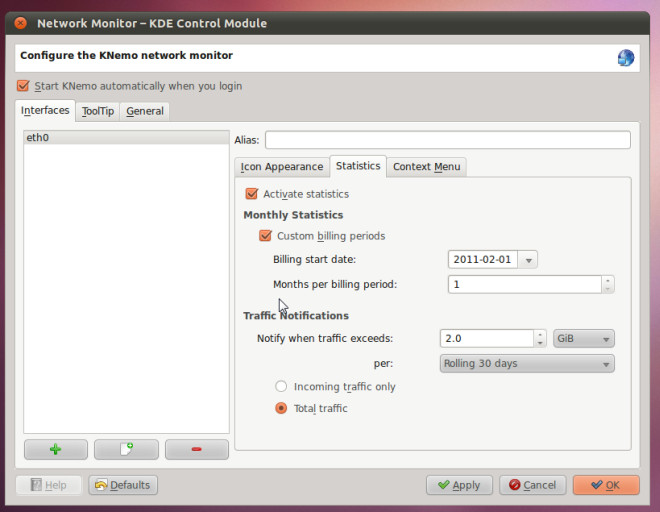Click the Defaults button
660x512 pixels.
pos(123,485)
